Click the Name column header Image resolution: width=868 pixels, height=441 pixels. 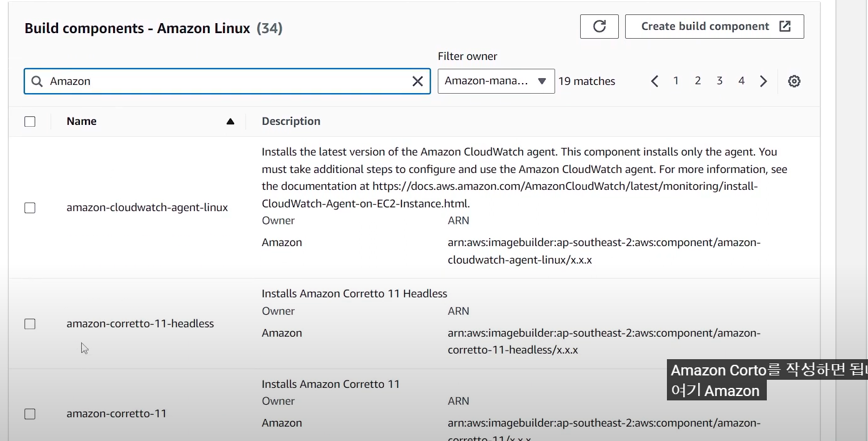coord(82,121)
